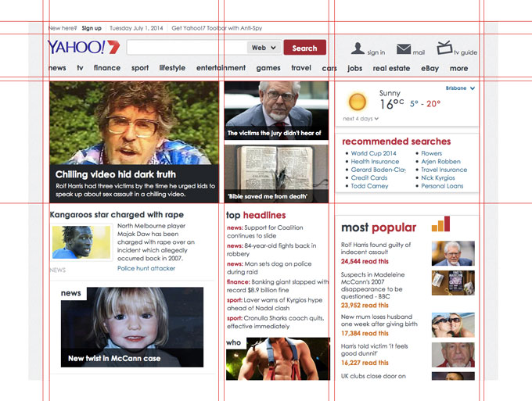
Task: Open the Health Insurance recommended search
Action: coord(375,161)
